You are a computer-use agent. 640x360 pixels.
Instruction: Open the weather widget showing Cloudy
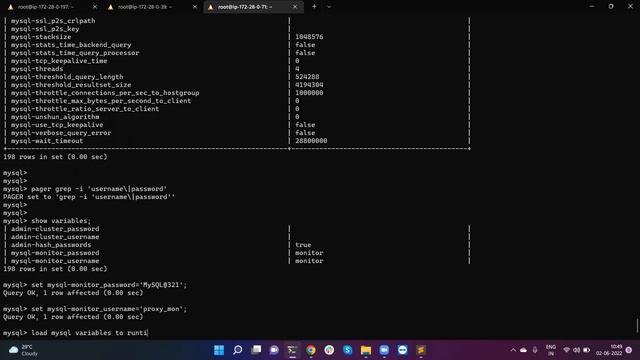[x=24, y=350]
